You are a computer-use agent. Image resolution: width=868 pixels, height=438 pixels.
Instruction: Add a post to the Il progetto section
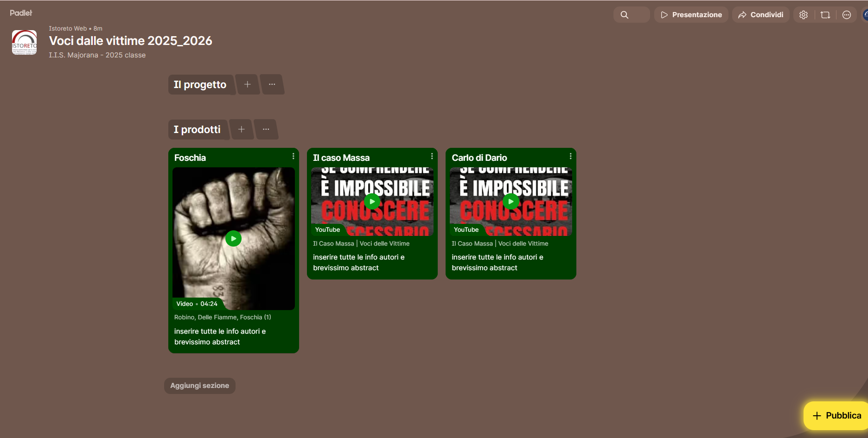point(248,84)
